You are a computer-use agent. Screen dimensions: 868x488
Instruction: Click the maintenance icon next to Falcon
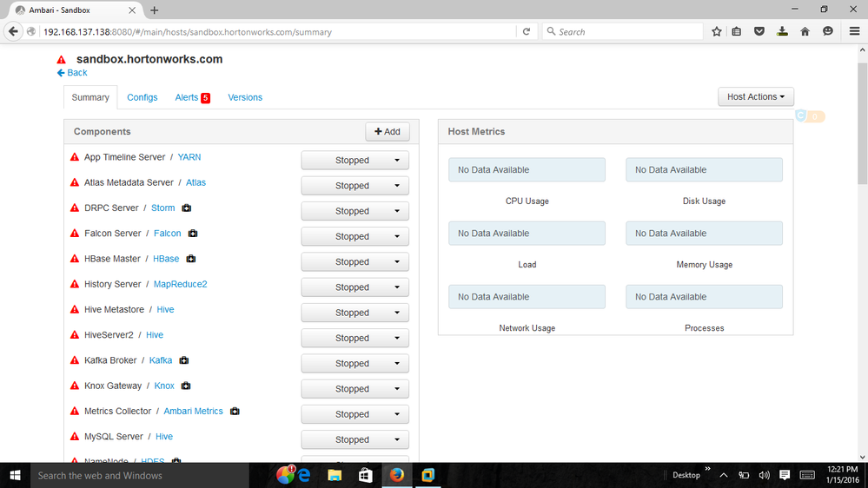tap(193, 234)
